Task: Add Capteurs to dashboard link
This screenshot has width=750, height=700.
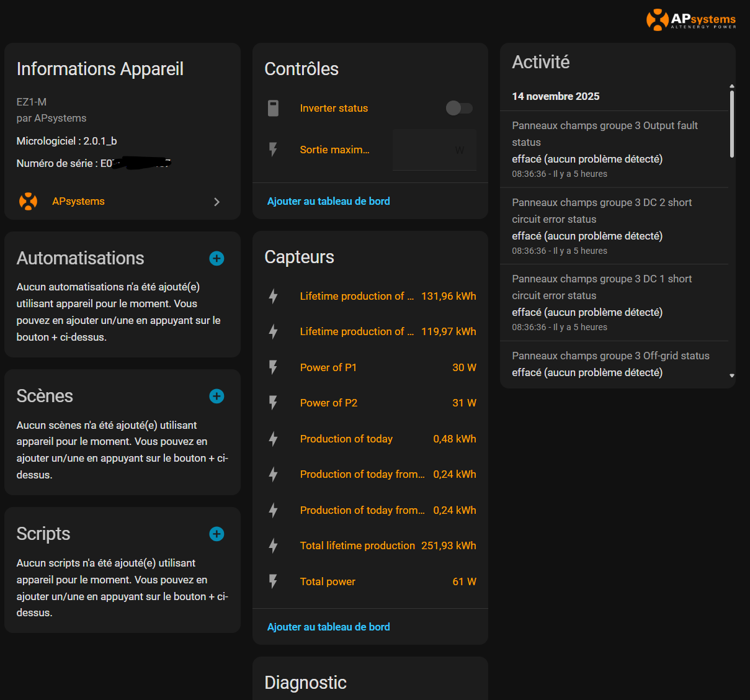Action: (328, 627)
